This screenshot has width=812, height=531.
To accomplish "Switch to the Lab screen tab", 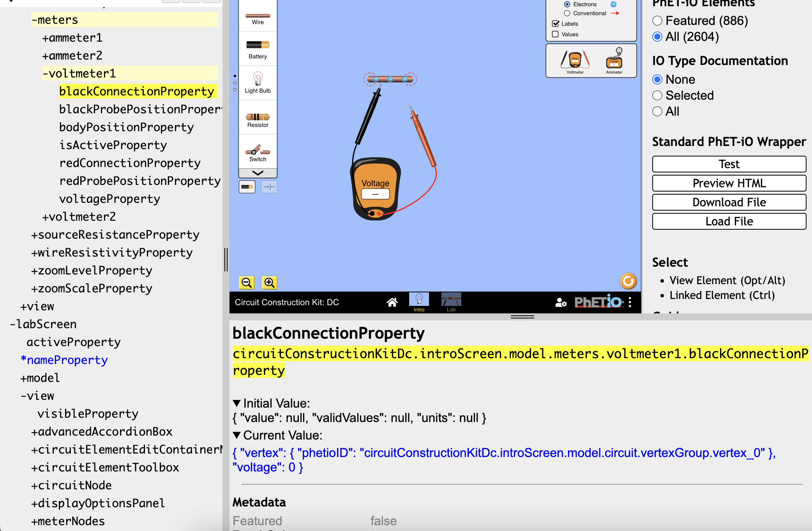I will 451,302.
